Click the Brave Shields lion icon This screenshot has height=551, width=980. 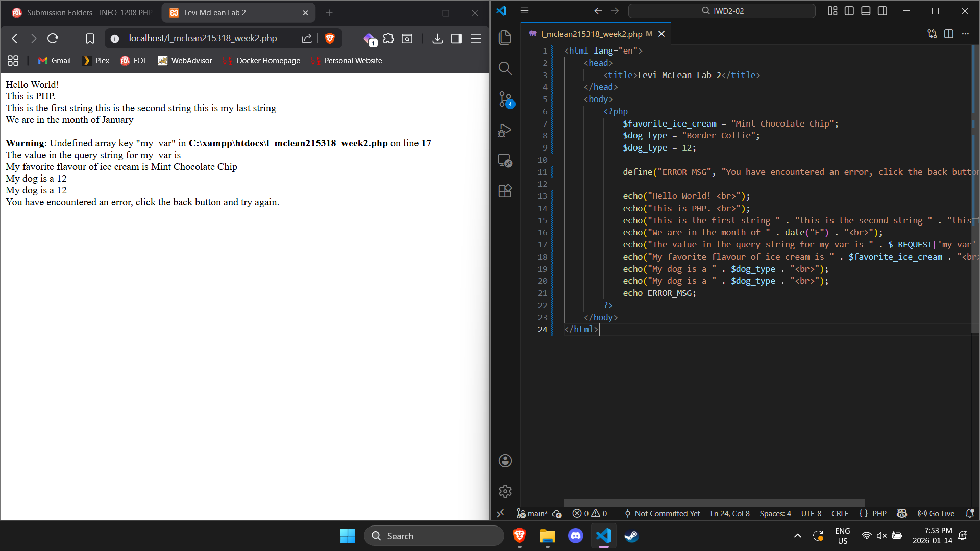pyautogui.click(x=330, y=38)
